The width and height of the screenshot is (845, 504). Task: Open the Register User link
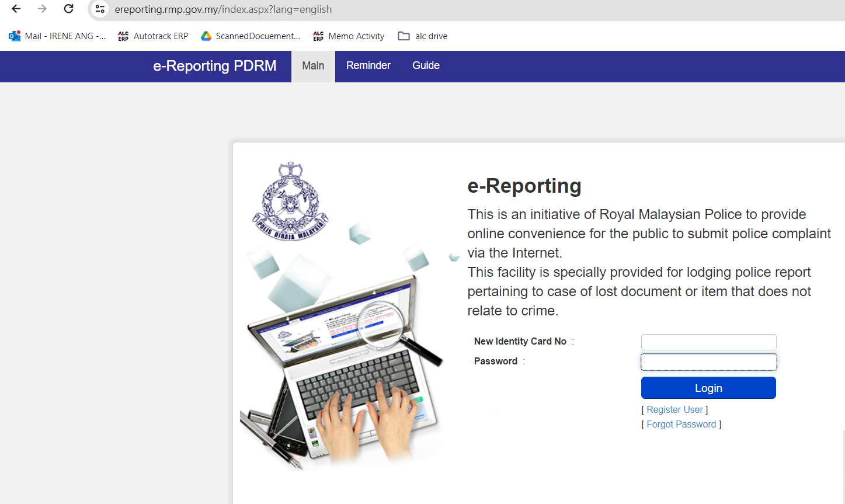click(674, 410)
